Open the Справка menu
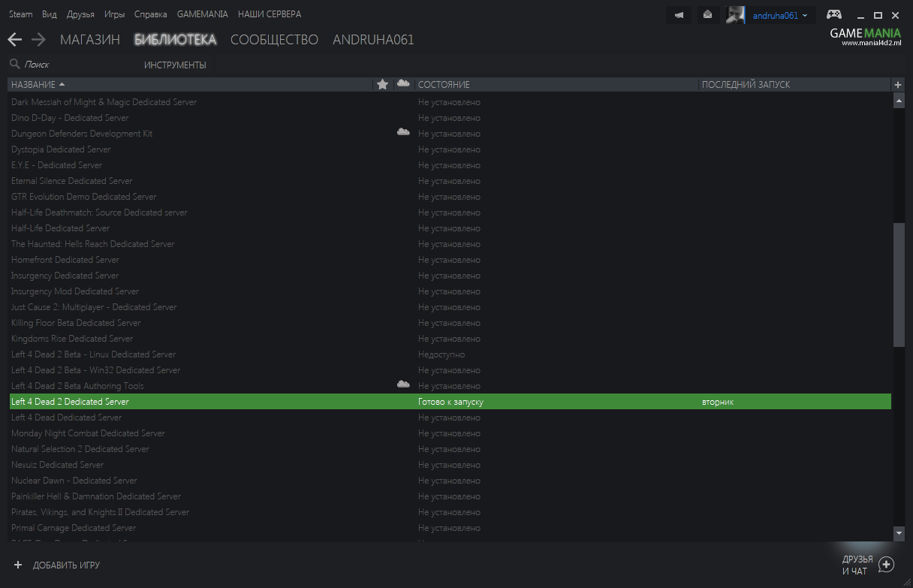Screen dimensions: 913x588 coord(150,14)
